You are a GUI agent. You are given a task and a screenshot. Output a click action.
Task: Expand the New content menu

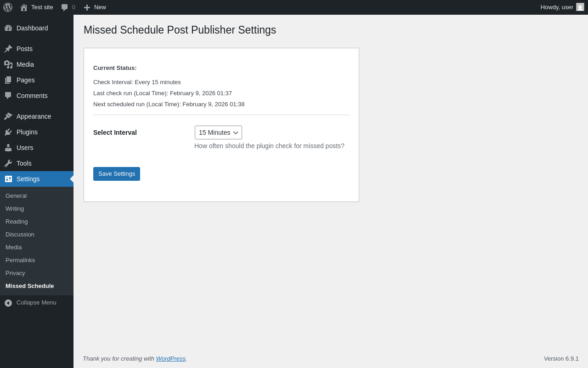(95, 7)
